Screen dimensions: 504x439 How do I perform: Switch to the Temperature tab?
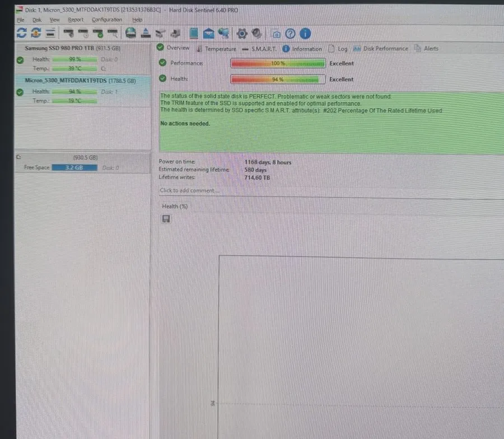(x=216, y=49)
